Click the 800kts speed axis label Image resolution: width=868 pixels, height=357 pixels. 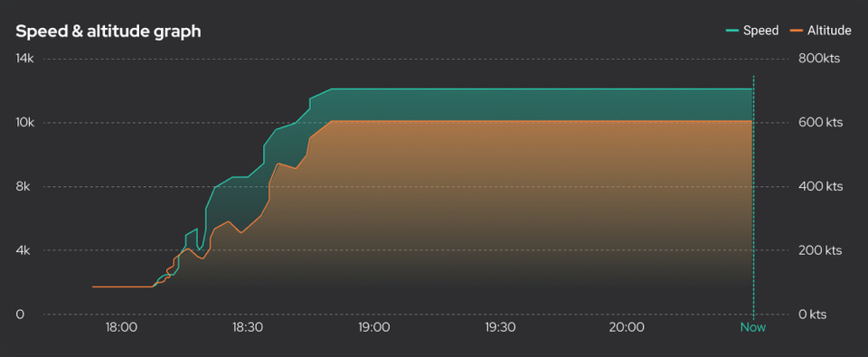click(x=819, y=59)
